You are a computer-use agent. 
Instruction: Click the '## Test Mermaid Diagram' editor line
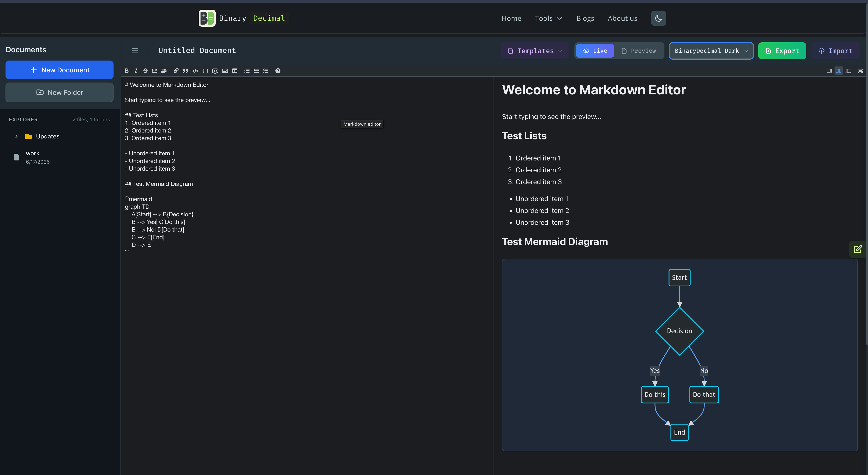point(159,184)
